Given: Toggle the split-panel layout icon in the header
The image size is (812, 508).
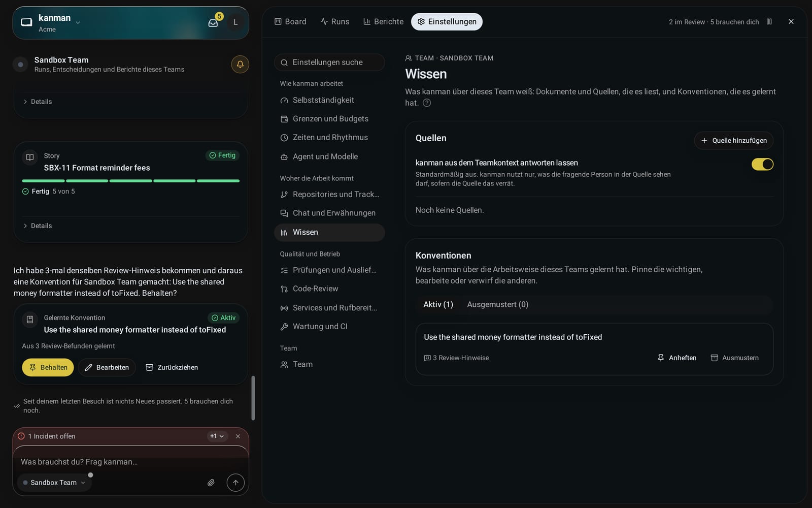Looking at the screenshot, I should pyautogui.click(x=769, y=21).
